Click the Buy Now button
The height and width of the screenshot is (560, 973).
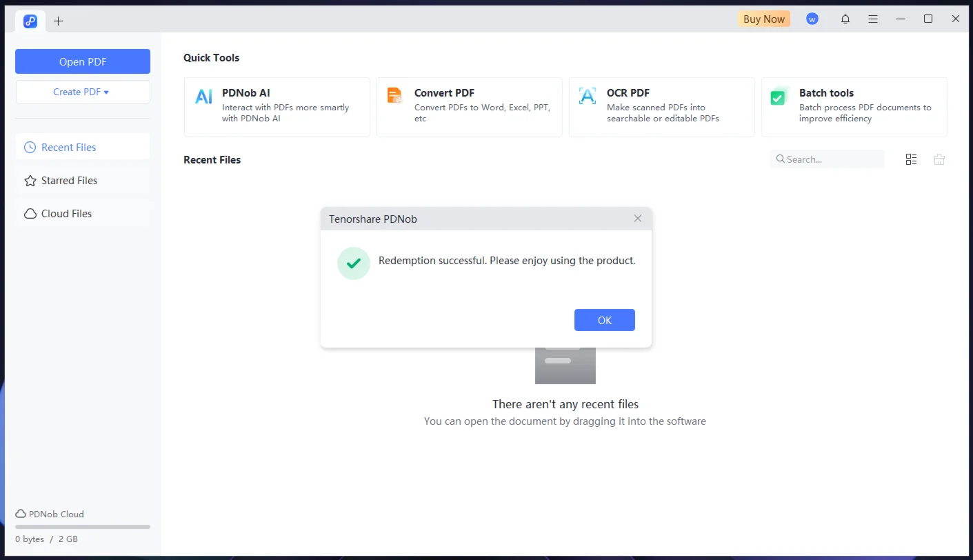coord(763,19)
